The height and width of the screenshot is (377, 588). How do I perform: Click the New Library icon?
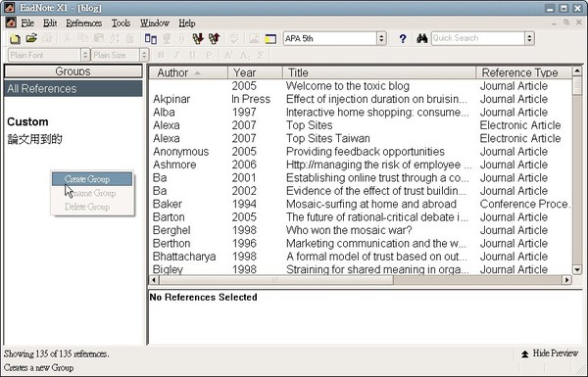pyautogui.click(x=15, y=38)
